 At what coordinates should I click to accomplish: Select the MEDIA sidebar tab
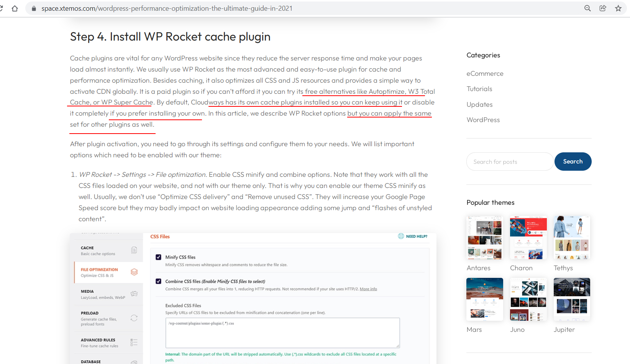tap(108, 294)
